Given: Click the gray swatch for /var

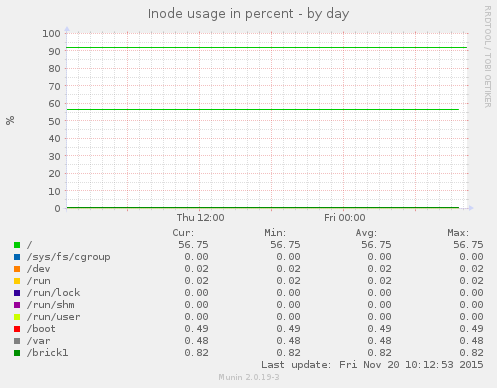Looking at the screenshot, I should (17, 341).
